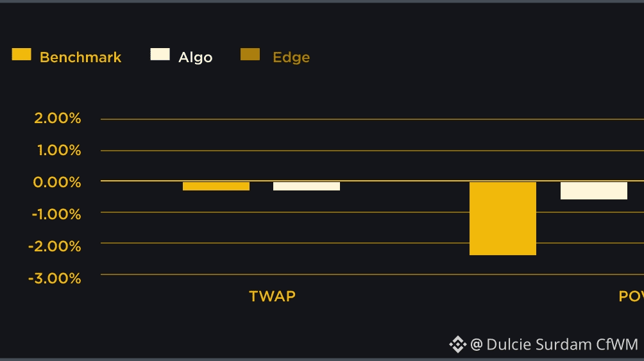Toggle the Benchmark series legend label
This screenshot has width=644, height=361.
(x=81, y=57)
